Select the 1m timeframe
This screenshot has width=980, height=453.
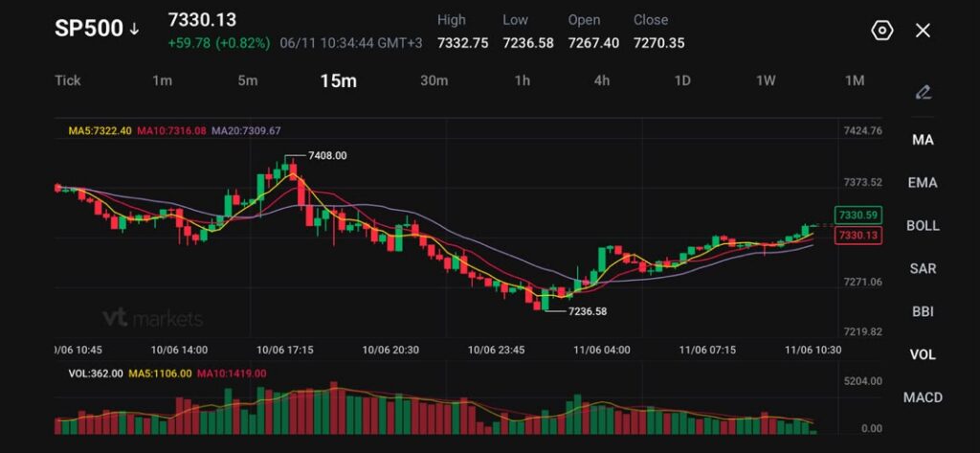(x=163, y=80)
